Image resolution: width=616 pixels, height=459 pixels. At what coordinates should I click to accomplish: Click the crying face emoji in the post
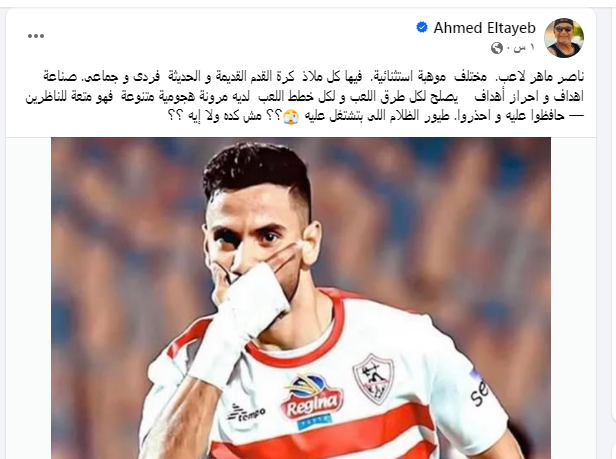[x=292, y=116]
